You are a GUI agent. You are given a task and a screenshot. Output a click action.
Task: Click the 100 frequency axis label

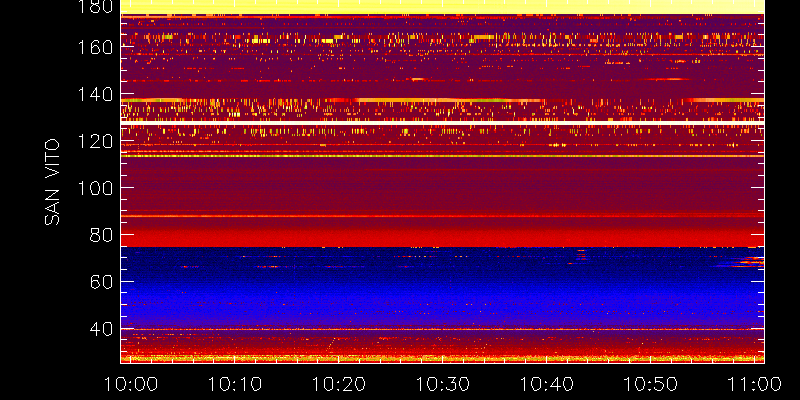pyautogui.click(x=94, y=188)
